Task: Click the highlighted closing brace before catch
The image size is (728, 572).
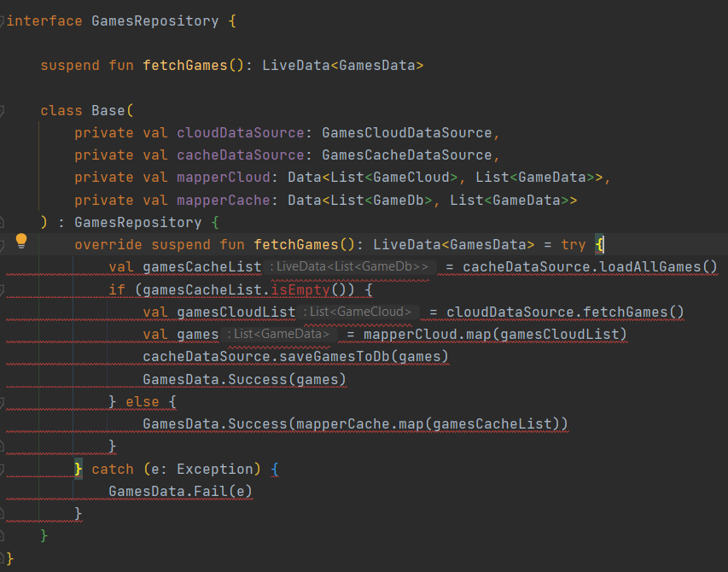Action: click(79, 469)
